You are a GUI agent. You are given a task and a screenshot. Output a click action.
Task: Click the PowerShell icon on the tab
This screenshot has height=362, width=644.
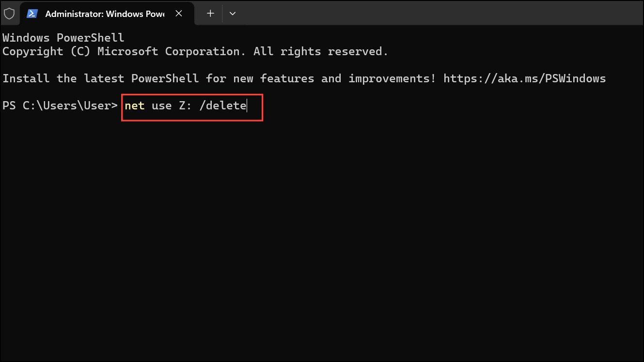pos(32,14)
